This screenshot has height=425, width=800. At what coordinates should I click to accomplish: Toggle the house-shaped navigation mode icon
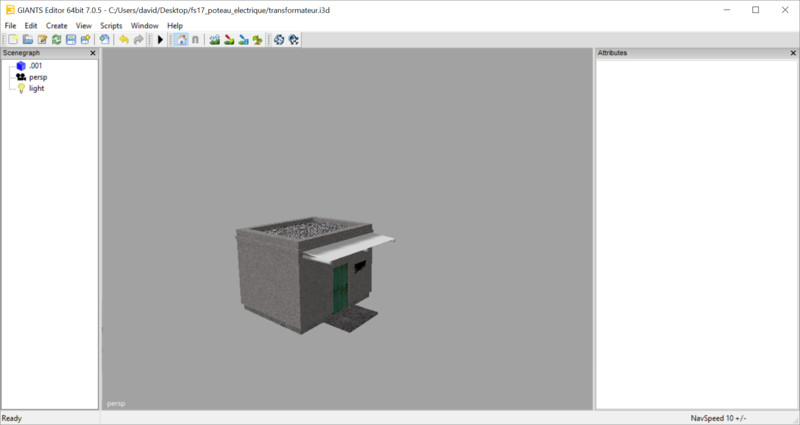(181, 40)
